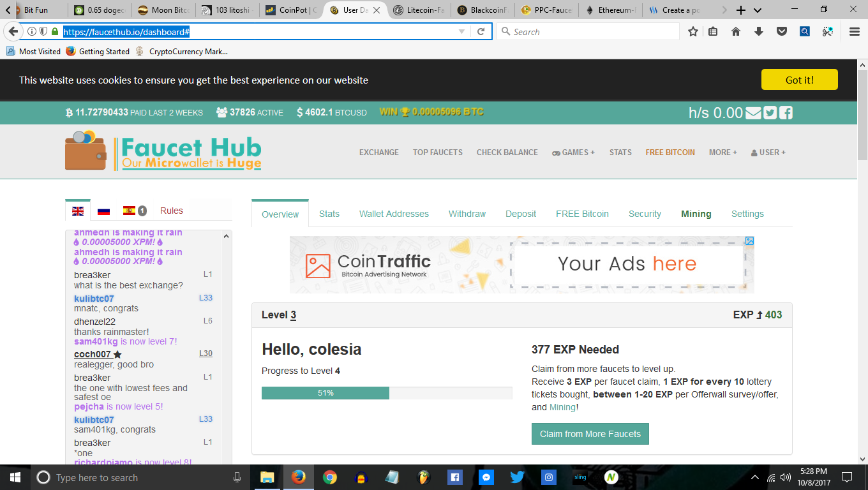Open the Action Center notifications icon
868x490 pixels.
tap(847, 477)
